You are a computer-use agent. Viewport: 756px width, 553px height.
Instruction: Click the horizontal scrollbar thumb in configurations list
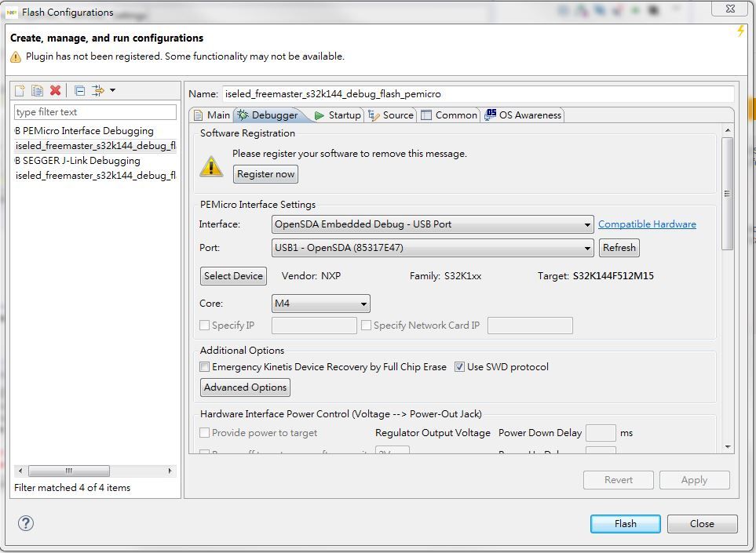tap(69, 471)
